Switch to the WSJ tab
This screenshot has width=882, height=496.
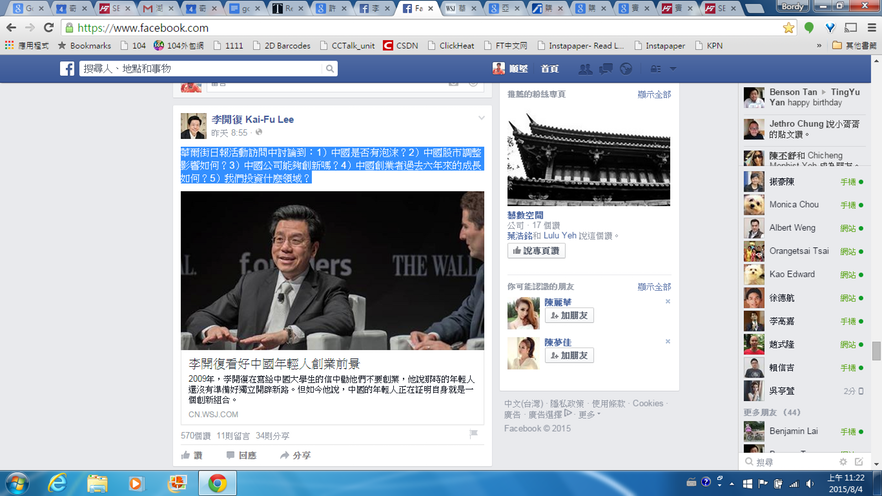460,8
